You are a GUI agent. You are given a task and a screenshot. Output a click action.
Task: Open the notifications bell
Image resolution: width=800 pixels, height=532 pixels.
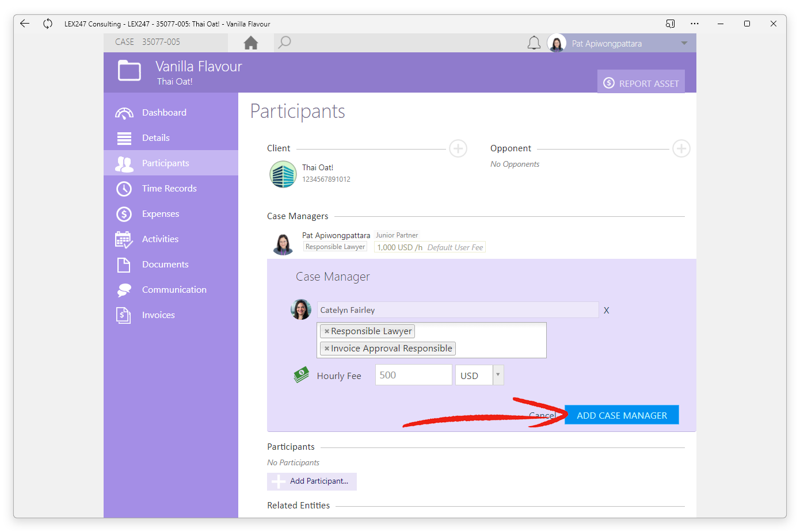click(x=534, y=43)
